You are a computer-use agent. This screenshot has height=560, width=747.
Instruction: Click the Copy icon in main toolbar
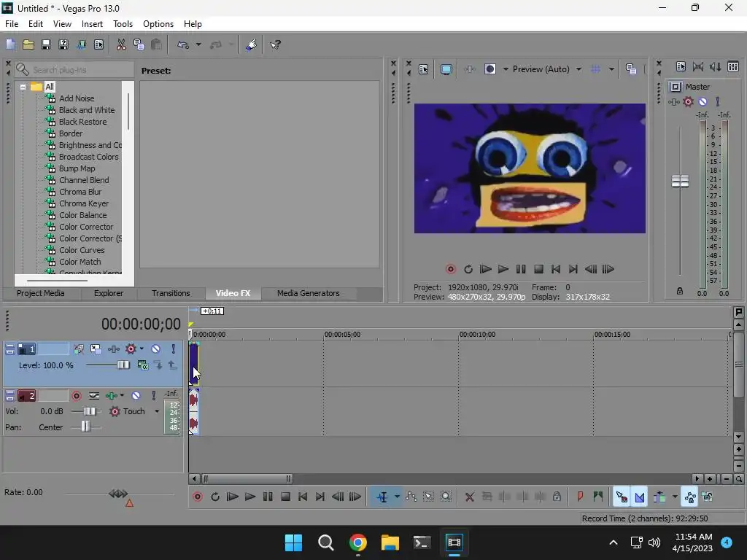[x=139, y=44]
